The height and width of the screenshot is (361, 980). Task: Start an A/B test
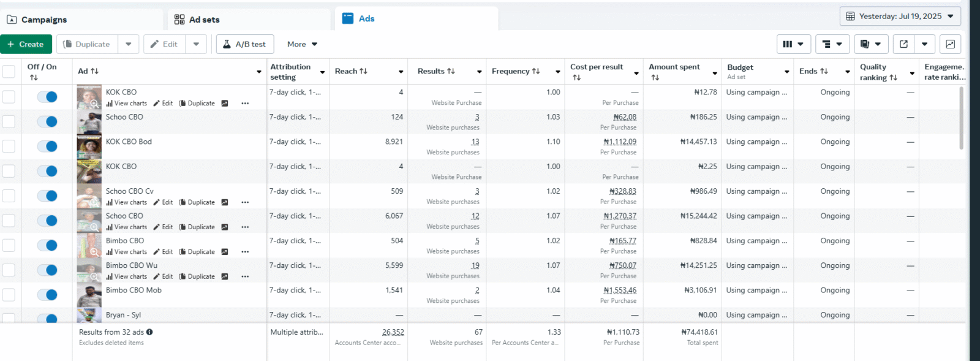tap(244, 44)
